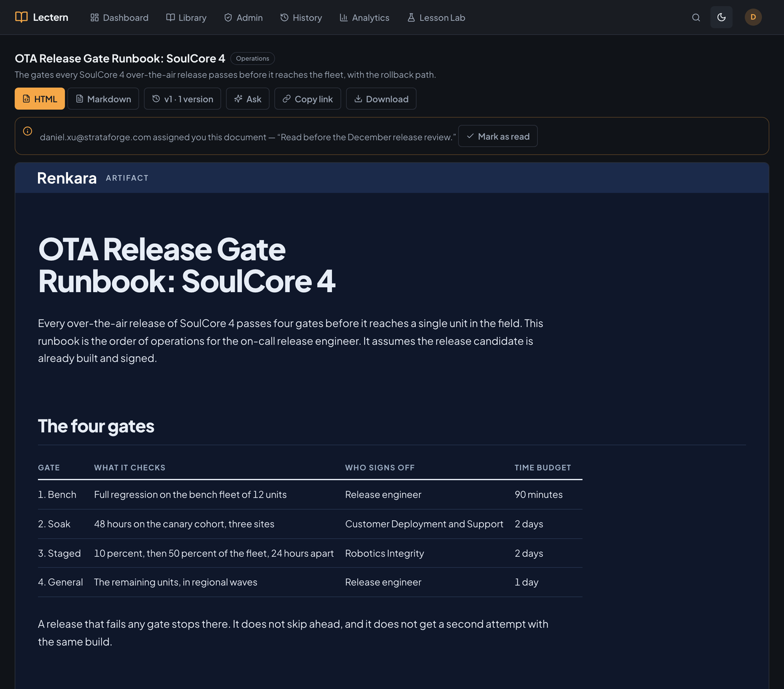
Task: Open Dashboard from the top navigation
Action: point(119,18)
